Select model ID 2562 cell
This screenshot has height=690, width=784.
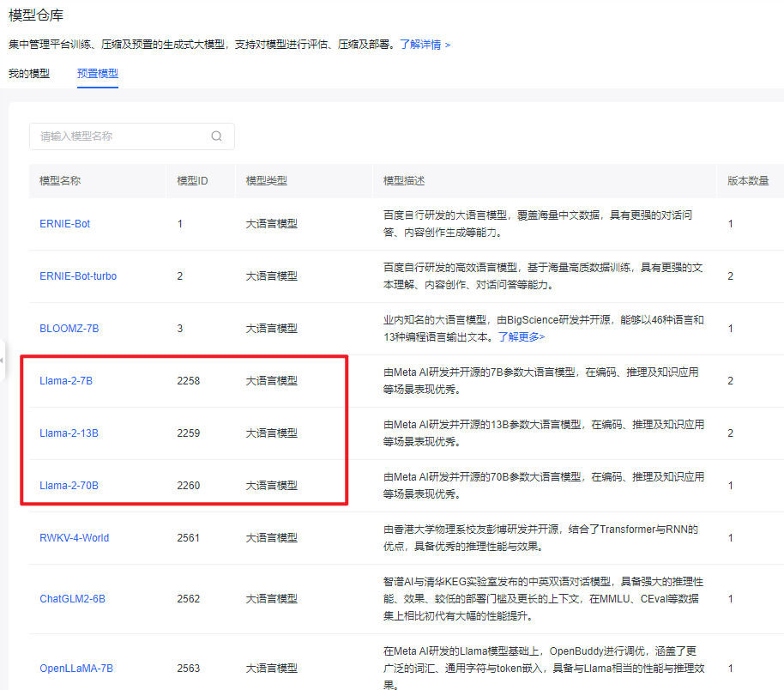pos(189,599)
